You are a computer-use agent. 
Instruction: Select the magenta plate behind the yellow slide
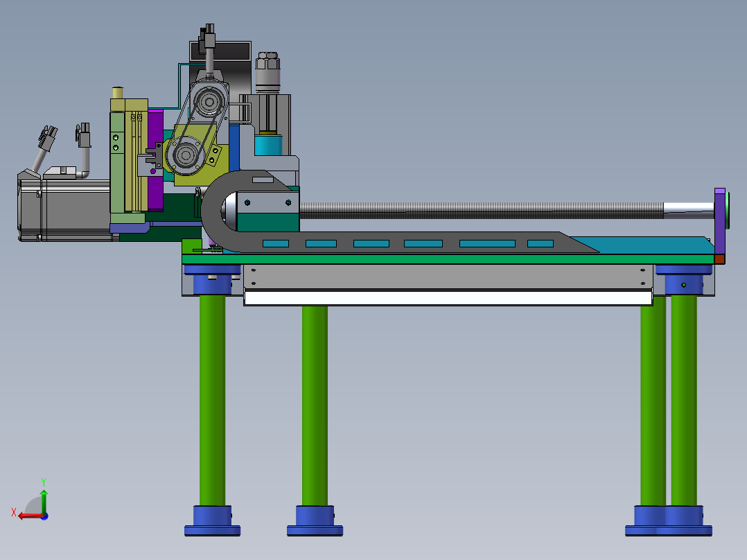point(155,159)
